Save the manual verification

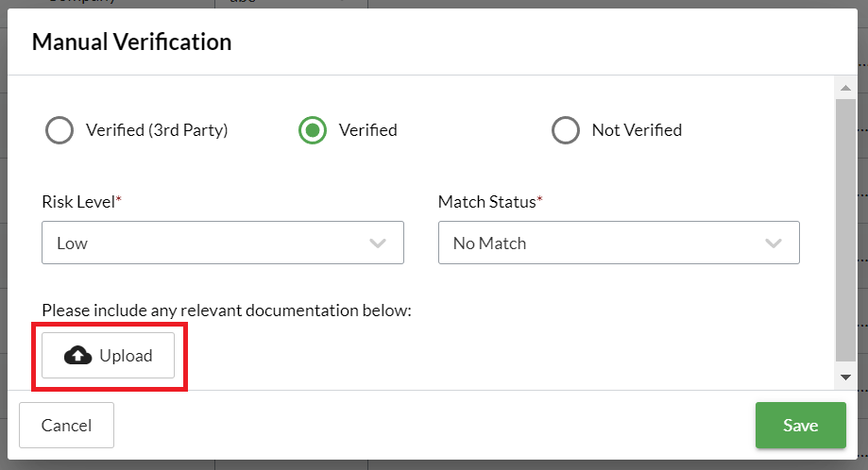800,426
